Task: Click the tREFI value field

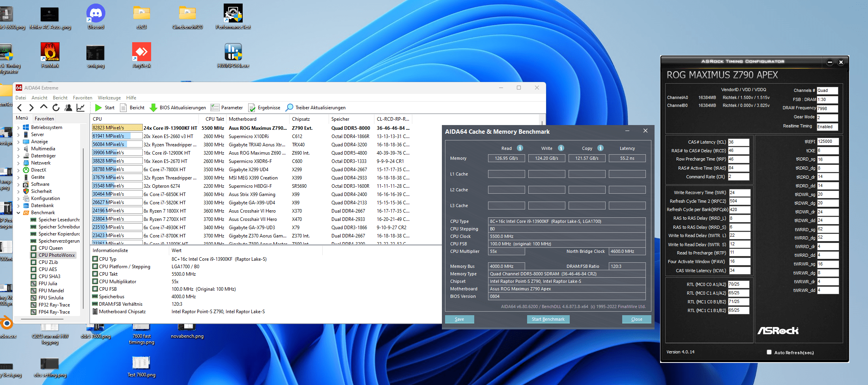Action: 828,141
